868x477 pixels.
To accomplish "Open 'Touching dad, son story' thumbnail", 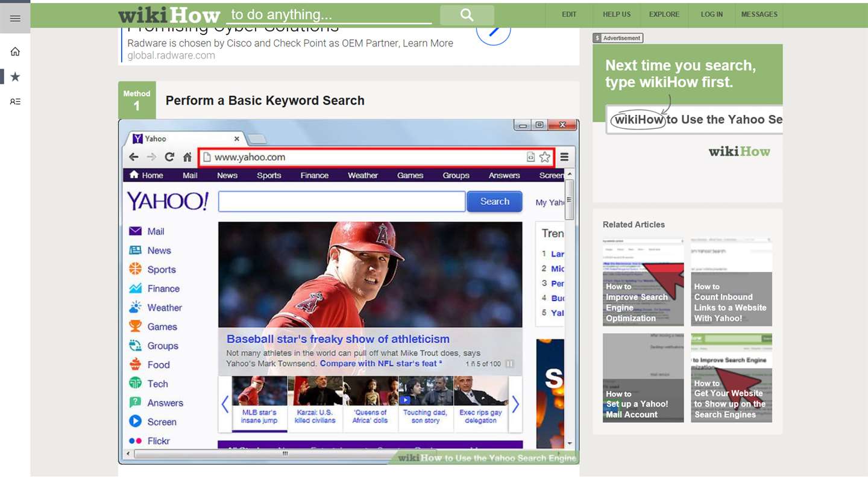I will (x=426, y=402).
